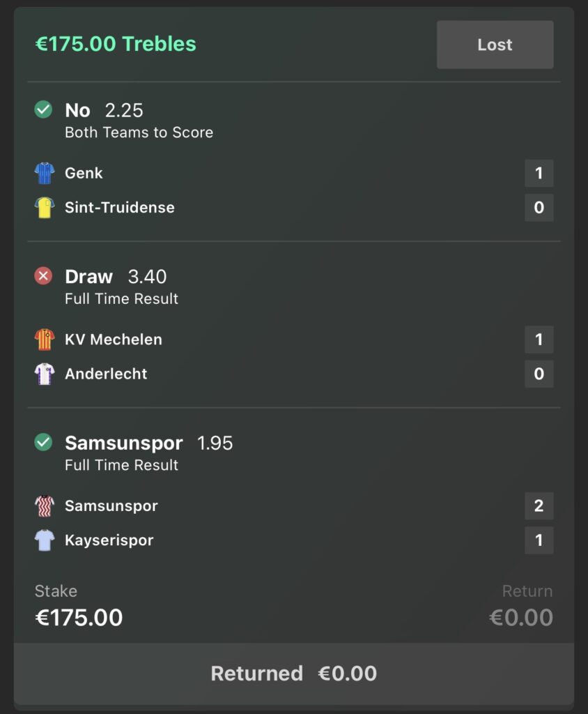The height and width of the screenshot is (714, 588).
Task: Select the Returned €0.00 bar
Action: (x=294, y=673)
